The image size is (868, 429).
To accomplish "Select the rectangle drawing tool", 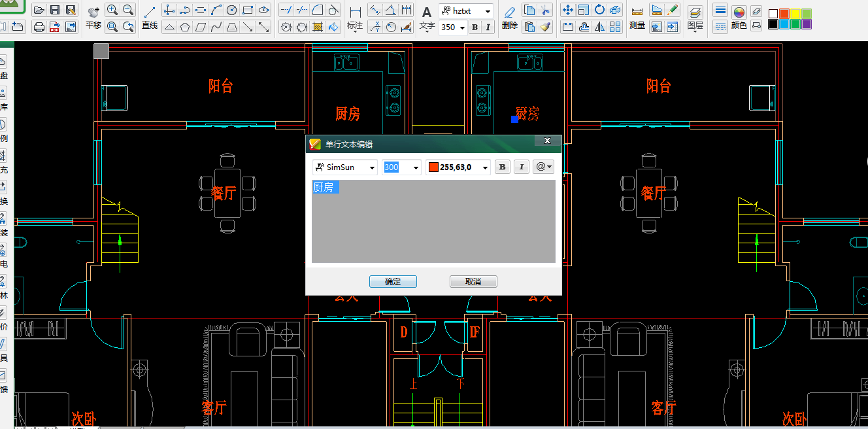I will 248,10.
